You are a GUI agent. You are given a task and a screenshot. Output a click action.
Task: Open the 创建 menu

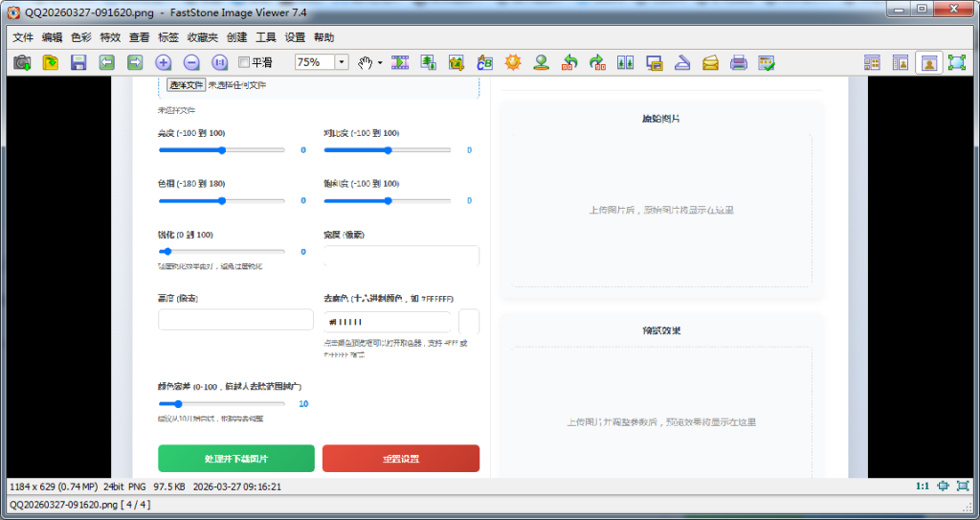[x=237, y=37]
